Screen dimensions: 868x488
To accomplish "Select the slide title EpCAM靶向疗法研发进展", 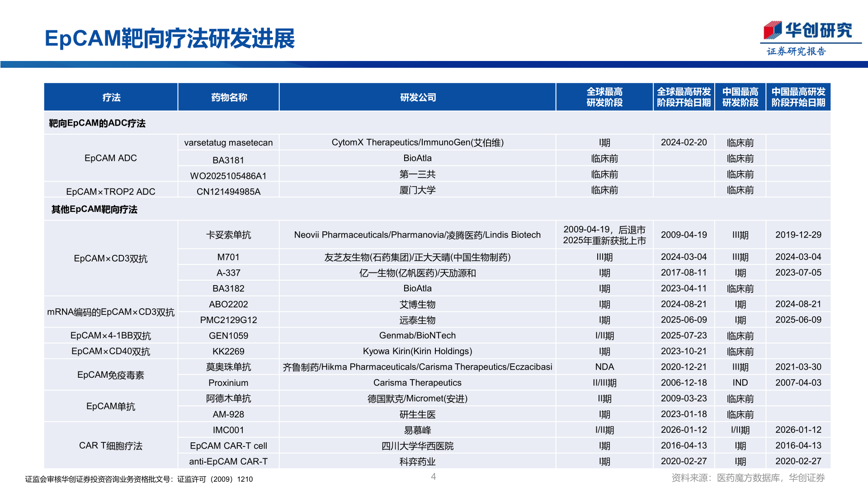I will (x=170, y=38).
